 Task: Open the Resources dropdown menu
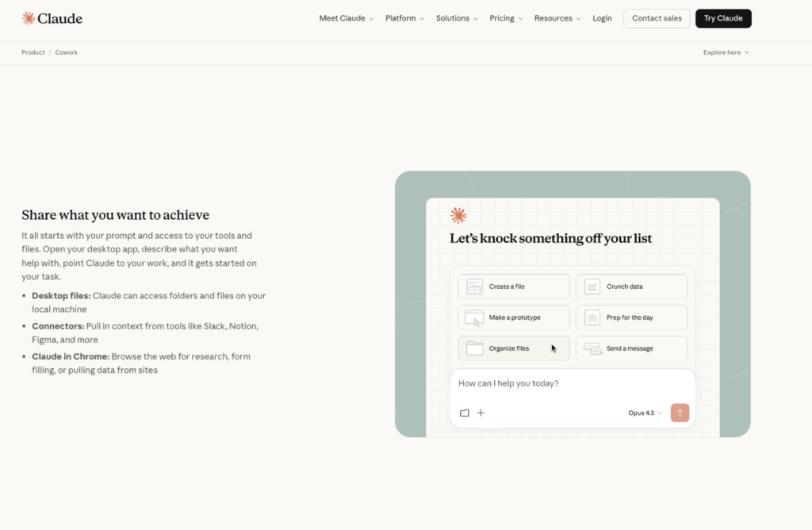coord(557,17)
